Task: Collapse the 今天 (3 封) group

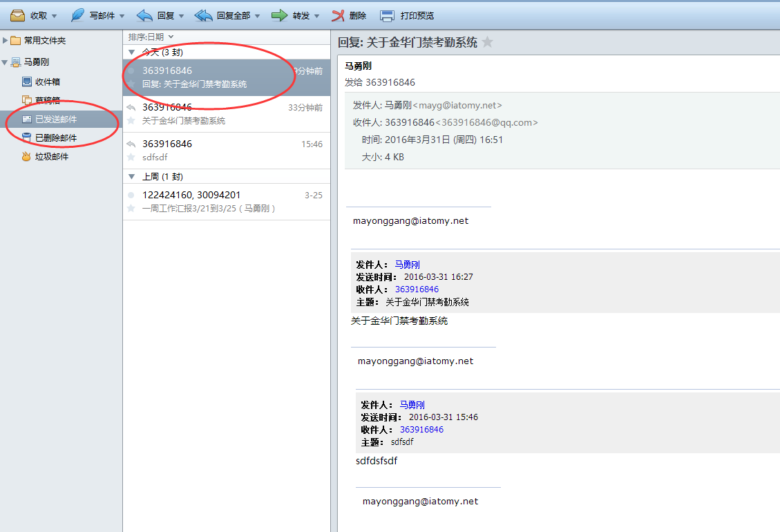Action: pos(131,51)
